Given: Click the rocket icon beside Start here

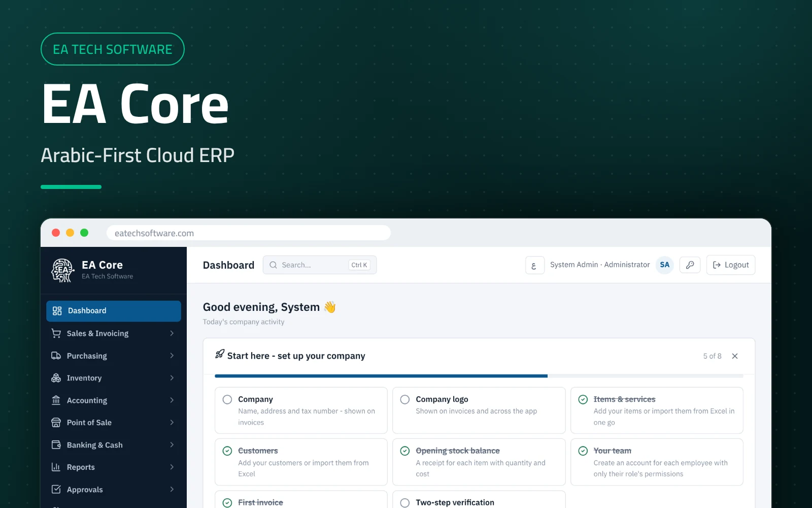Looking at the screenshot, I should point(220,354).
